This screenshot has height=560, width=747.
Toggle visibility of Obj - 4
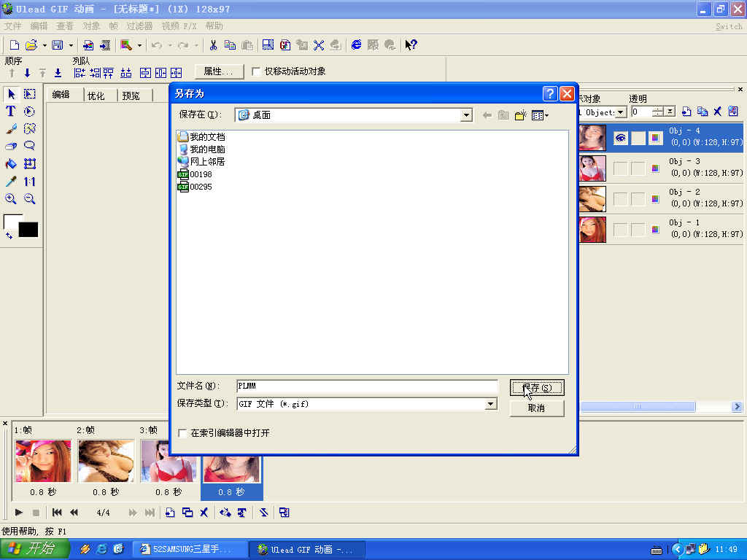click(x=621, y=137)
